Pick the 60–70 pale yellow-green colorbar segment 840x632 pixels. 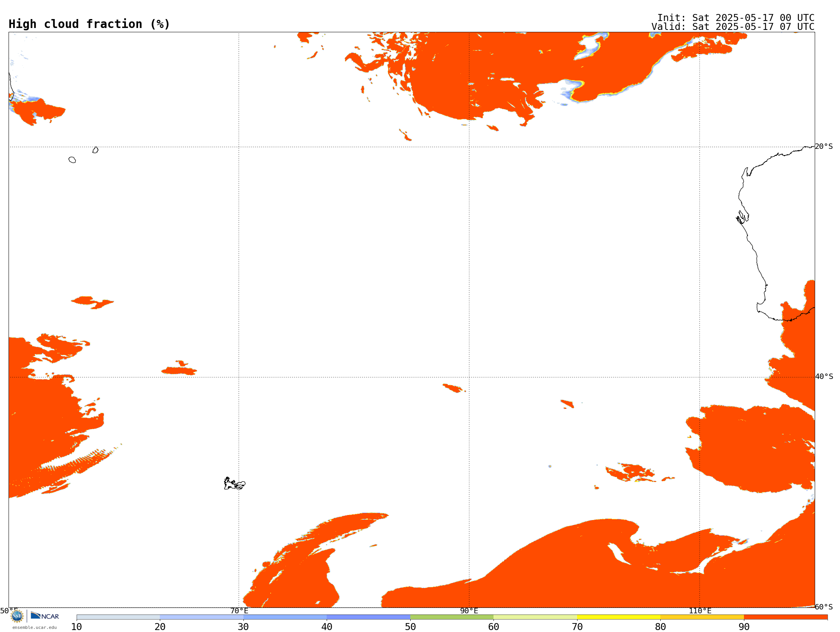tap(535, 617)
